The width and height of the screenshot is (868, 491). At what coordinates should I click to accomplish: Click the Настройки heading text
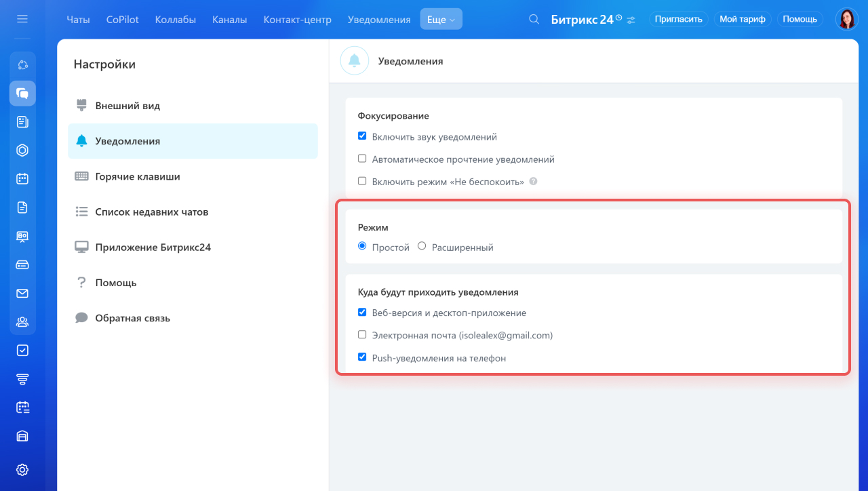[104, 64]
